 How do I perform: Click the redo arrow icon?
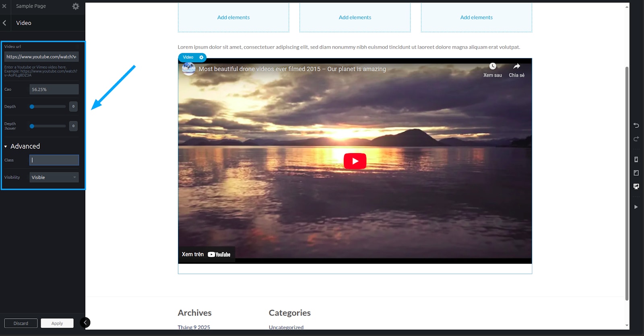[636, 139]
